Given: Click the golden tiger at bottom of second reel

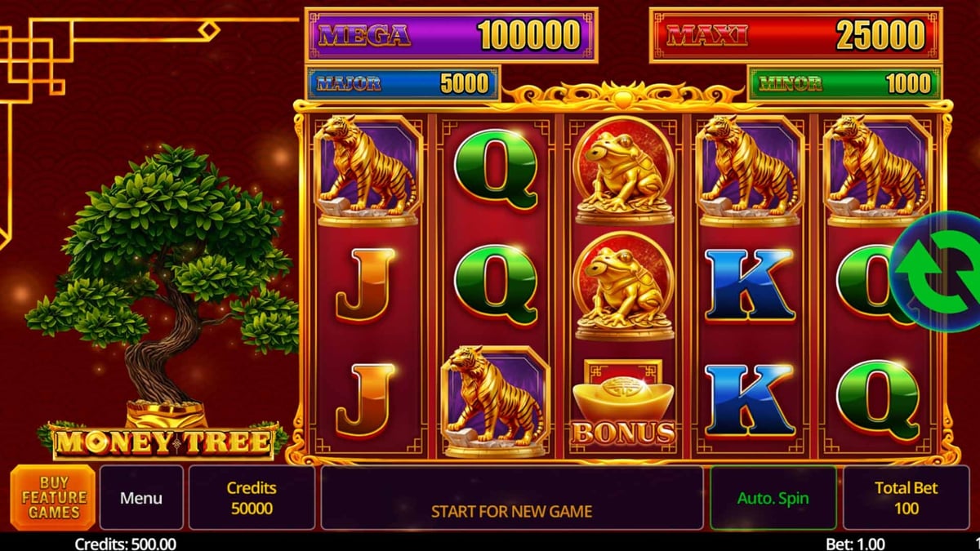Looking at the screenshot, I should pyautogui.click(x=496, y=401).
